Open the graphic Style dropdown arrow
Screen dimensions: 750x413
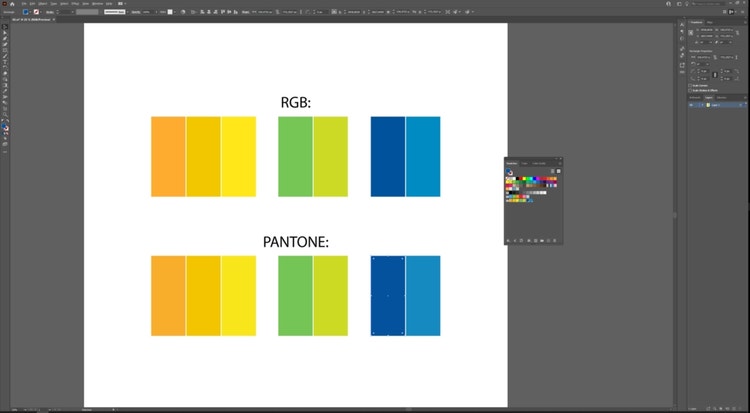175,12
